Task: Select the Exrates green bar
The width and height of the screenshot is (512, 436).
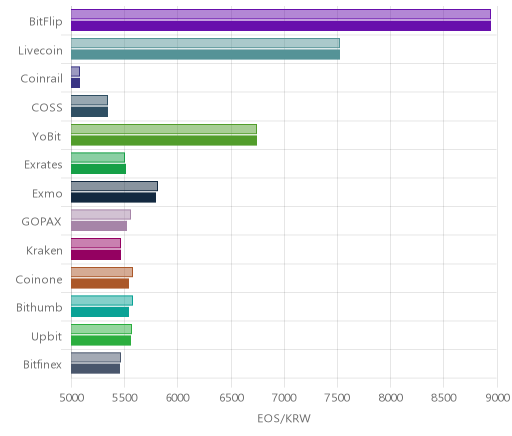Action: coord(98,169)
